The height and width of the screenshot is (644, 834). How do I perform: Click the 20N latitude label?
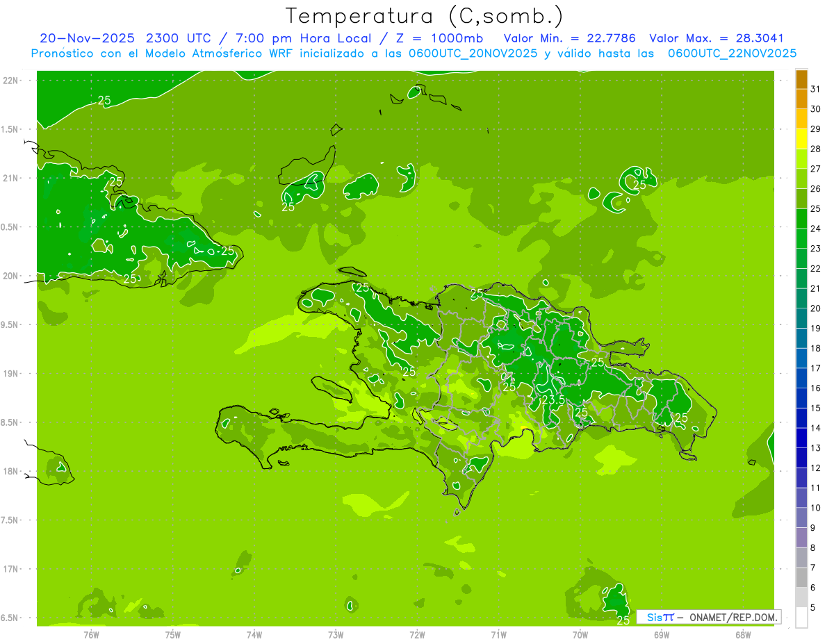[x=12, y=276]
